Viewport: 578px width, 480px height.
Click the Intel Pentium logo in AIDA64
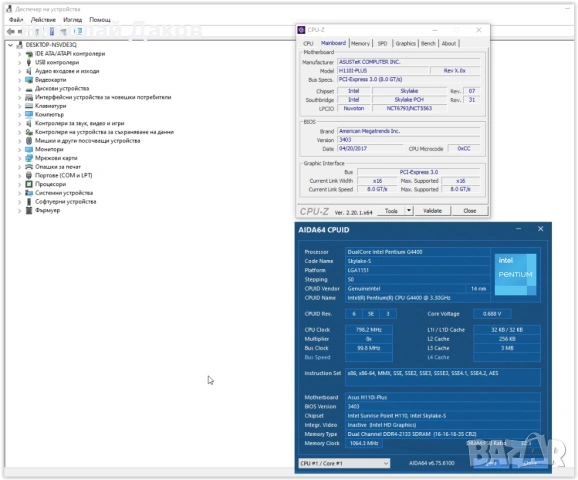coord(515,274)
